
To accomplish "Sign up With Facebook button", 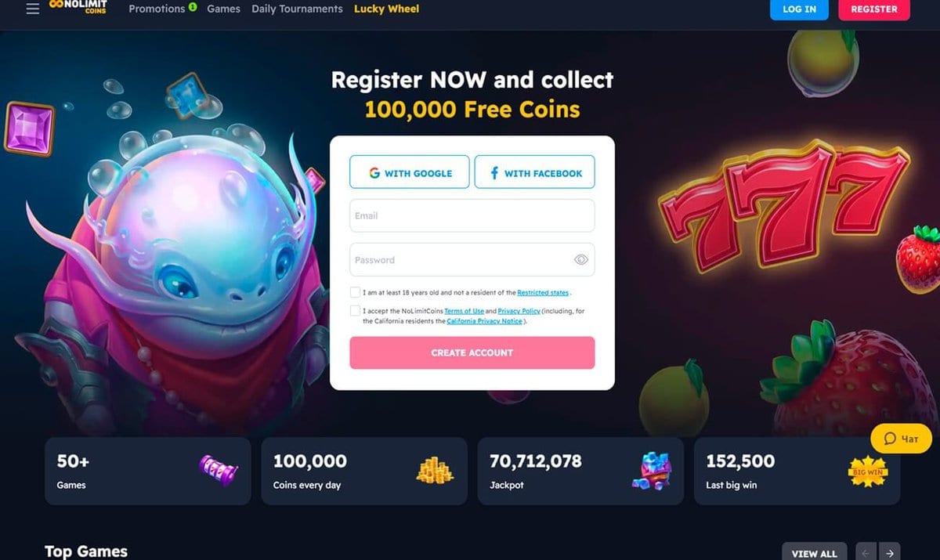I will pyautogui.click(x=534, y=172).
